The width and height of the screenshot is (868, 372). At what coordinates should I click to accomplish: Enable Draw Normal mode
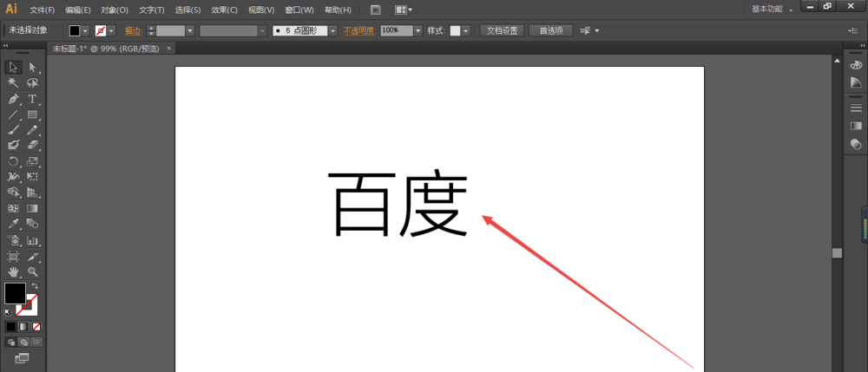(x=10, y=343)
